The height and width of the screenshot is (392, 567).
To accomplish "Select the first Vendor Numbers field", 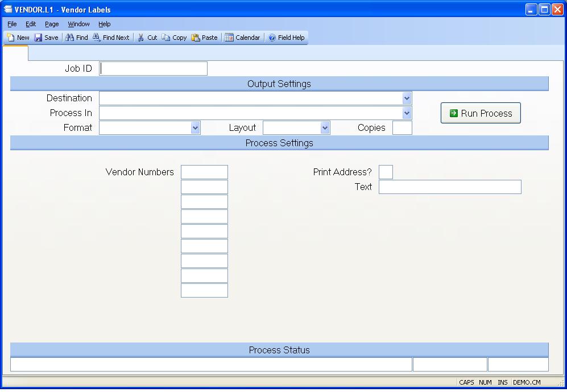I will pos(204,172).
